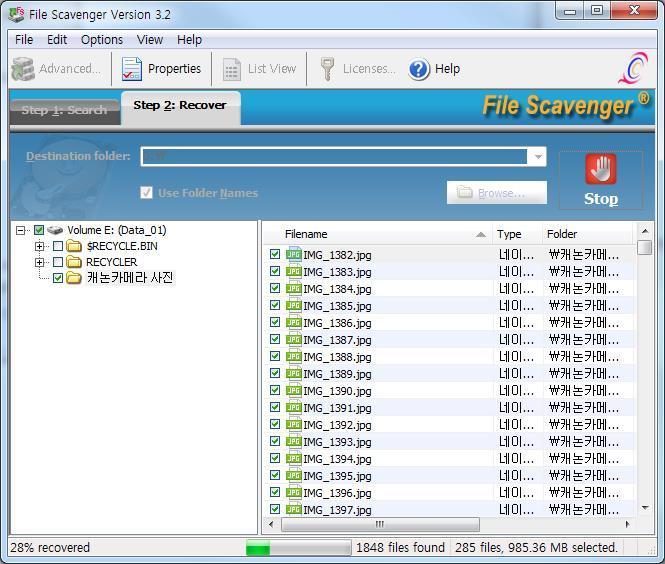Sort by the Type column header

pos(517,234)
